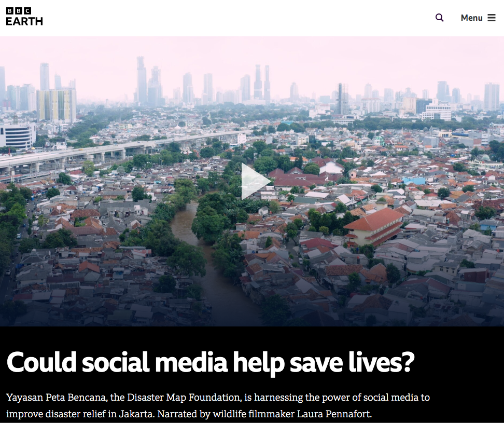Click the white office building at left edge

(18, 136)
